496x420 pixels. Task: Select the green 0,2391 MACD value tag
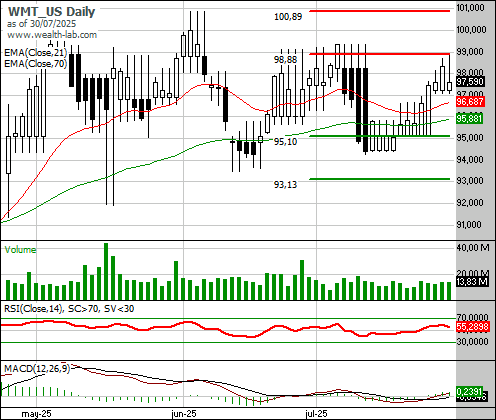click(470, 391)
